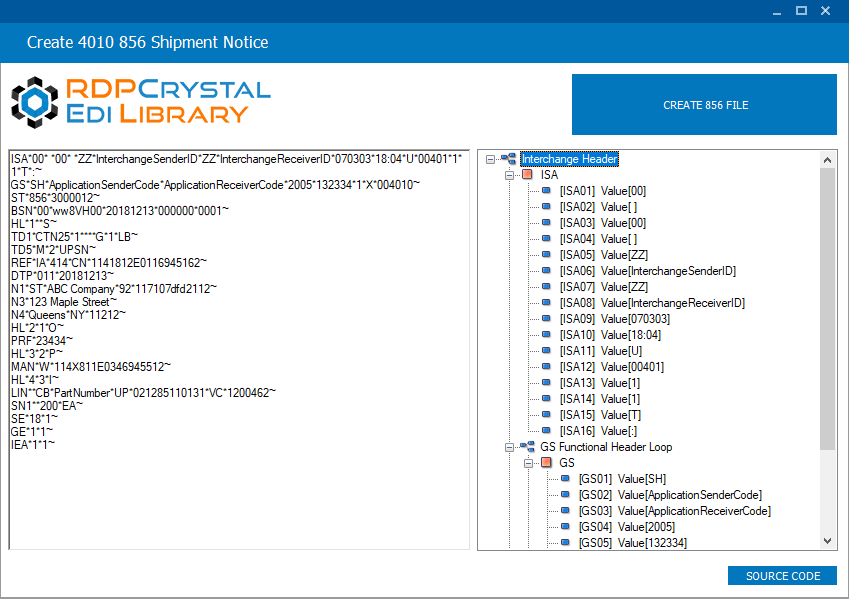The height and width of the screenshot is (600, 849).
Task: Select [ISA12] Value[00401] row
Action: click(x=612, y=367)
